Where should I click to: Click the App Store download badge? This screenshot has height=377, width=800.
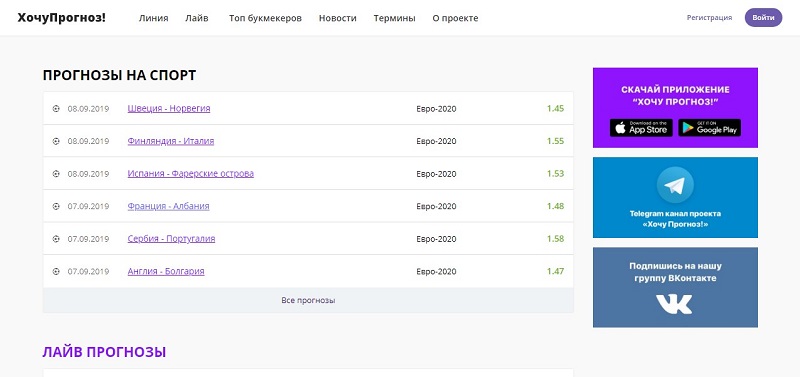point(641,128)
